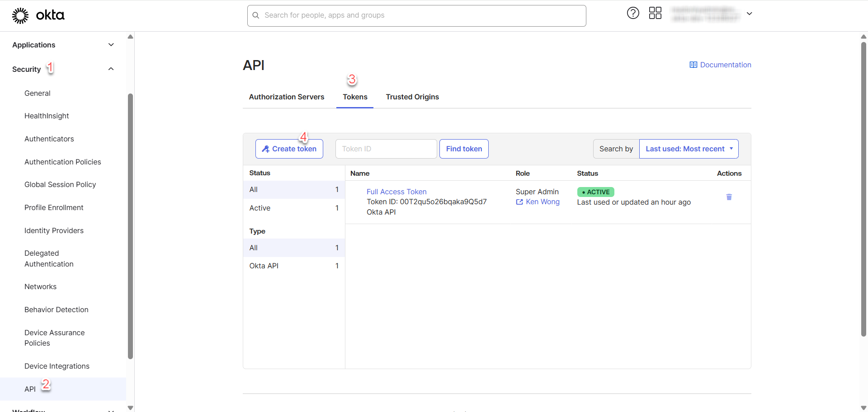868x412 pixels.
Task: Click the Documentation book icon
Action: (693, 65)
